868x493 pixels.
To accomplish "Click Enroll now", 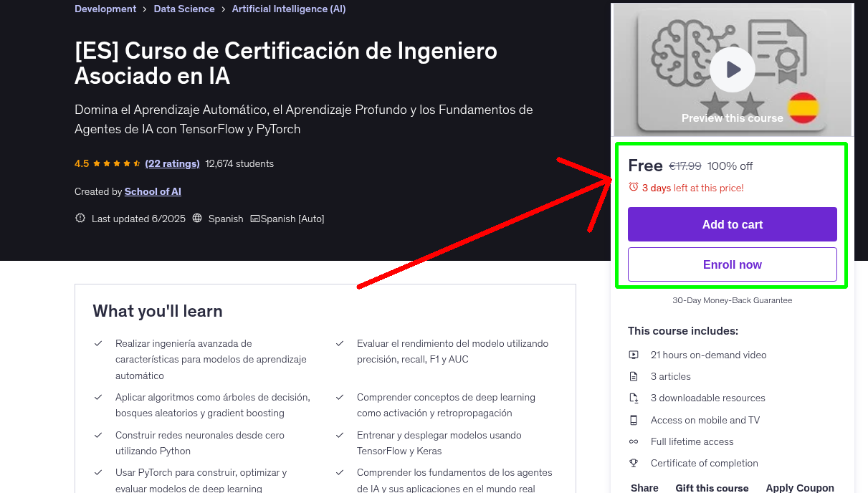I will tap(732, 264).
